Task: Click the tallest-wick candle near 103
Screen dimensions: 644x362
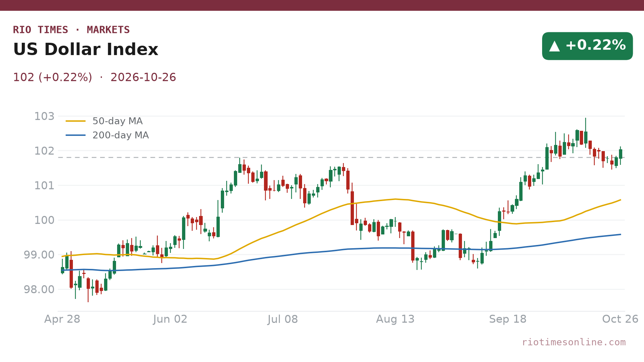Action: tap(586, 138)
